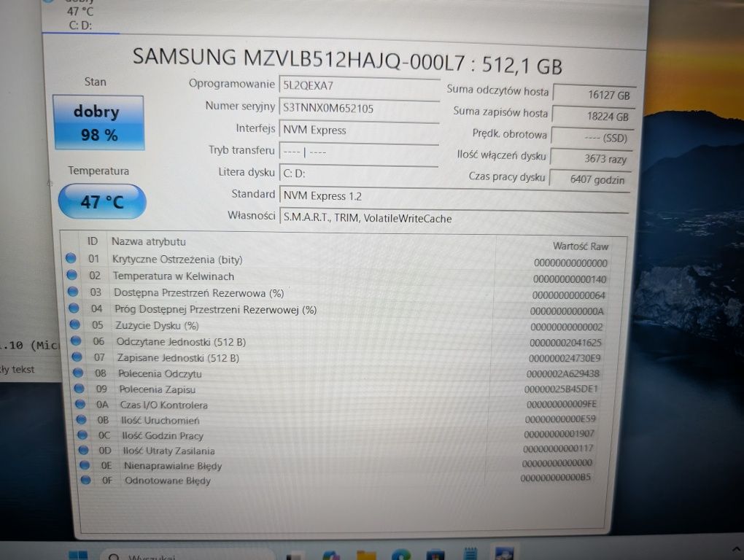Screen dimensions: 744x560
Task: Select the 'Zużycie Dysku (%)' attribute name
Action: coord(157,326)
